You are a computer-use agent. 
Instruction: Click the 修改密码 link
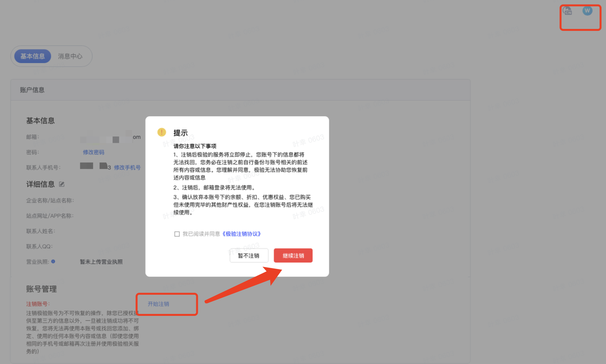click(93, 152)
